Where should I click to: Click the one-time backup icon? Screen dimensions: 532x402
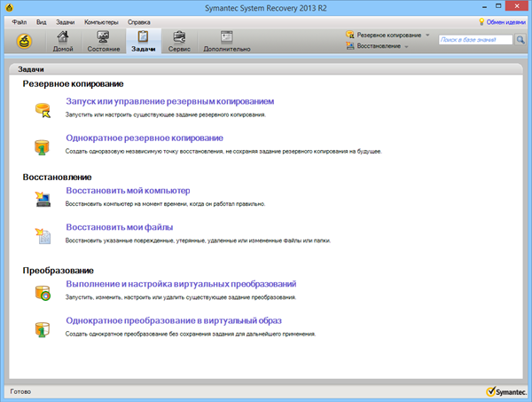click(x=43, y=145)
